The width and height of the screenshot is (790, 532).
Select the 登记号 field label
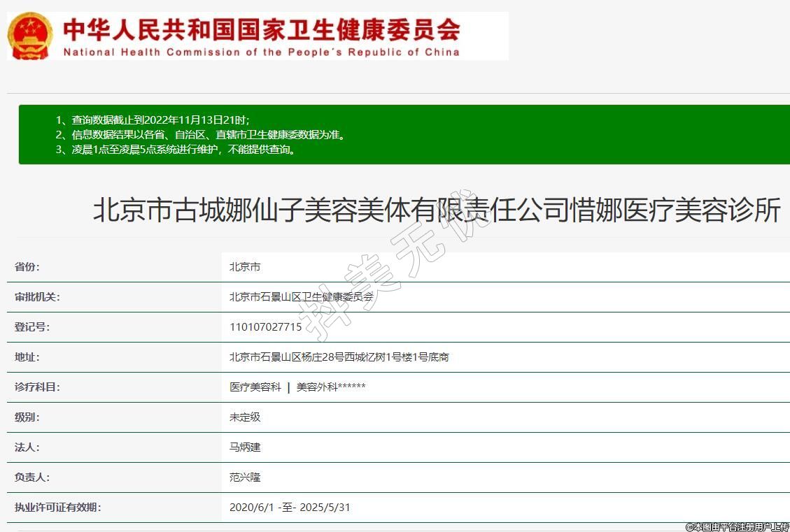tap(33, 327)
